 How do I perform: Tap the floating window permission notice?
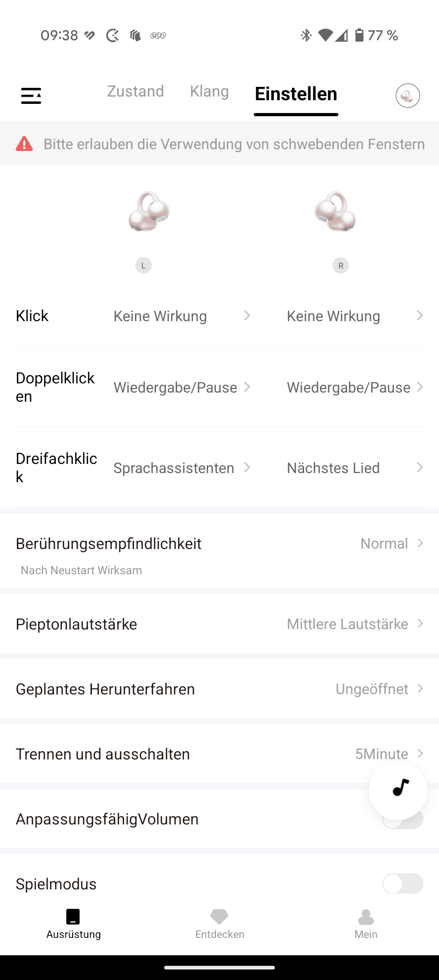pos(234,144)
